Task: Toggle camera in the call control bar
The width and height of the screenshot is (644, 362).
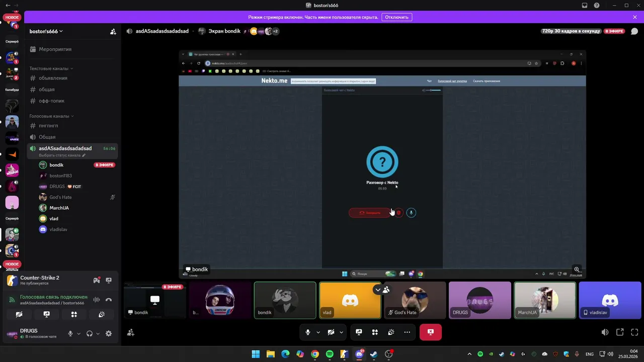Action: [331, 332]
